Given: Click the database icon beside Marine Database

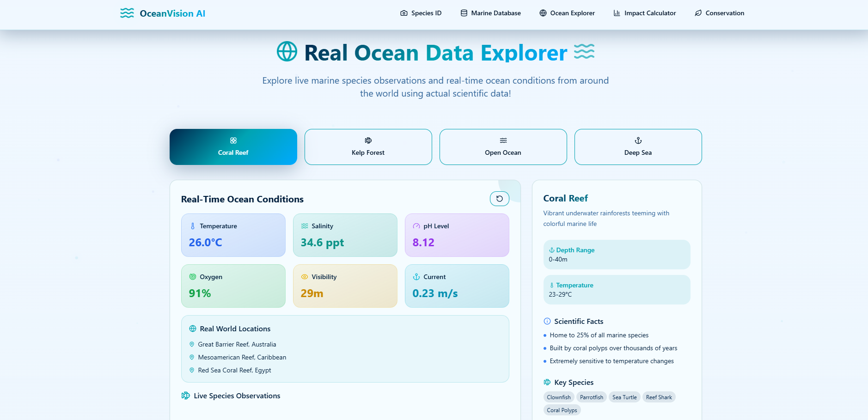Looking at the screenshot, I should tap(464, 13).
